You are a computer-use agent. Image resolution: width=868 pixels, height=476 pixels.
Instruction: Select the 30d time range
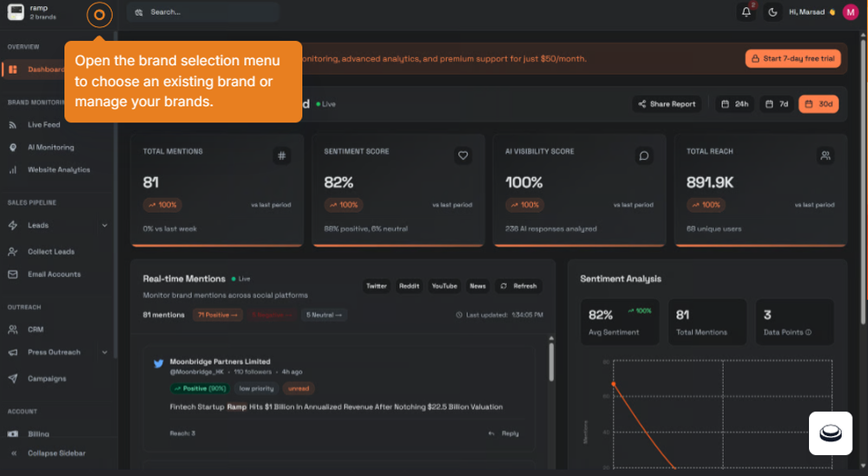(819, 104)
